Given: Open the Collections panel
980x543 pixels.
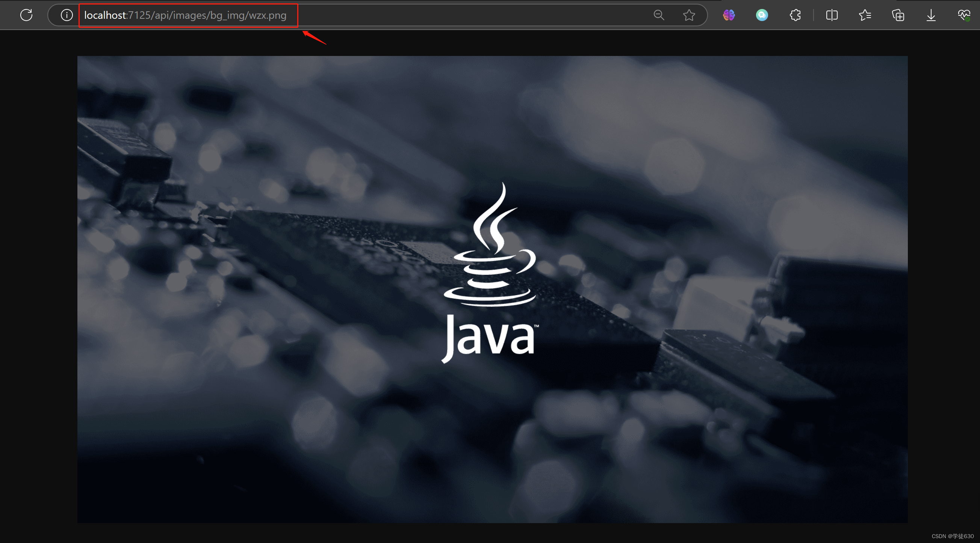Looking at the screenshot, I should pyautogui.click(x=898, y=15).
